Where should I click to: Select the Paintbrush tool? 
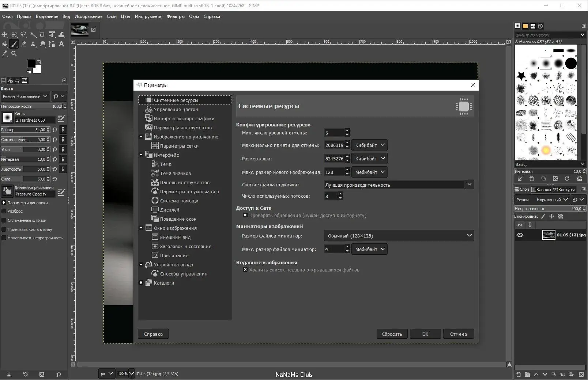coord(14,44)
